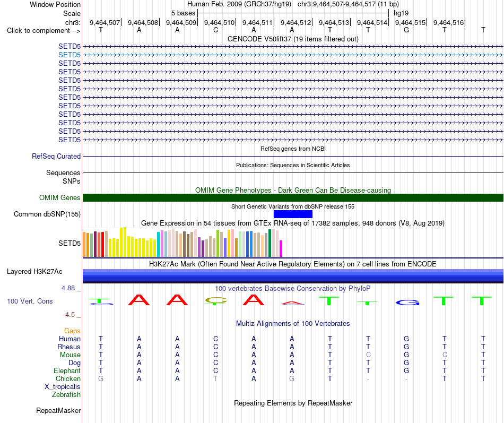The width and height of the screenshot is (504, 423).
Task: Click the olive C conservation logo letter
Action: point(216,301)
